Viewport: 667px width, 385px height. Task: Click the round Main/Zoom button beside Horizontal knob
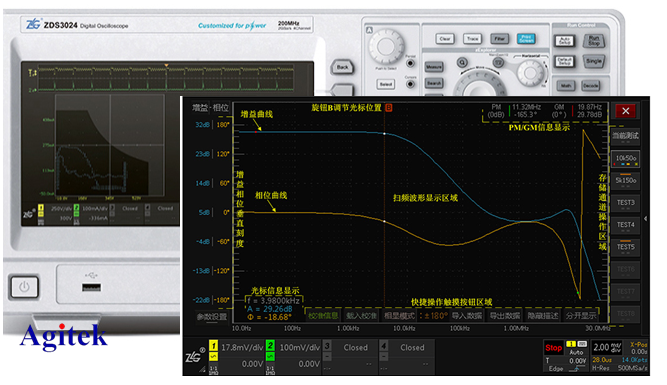click(x=498, y=63)
